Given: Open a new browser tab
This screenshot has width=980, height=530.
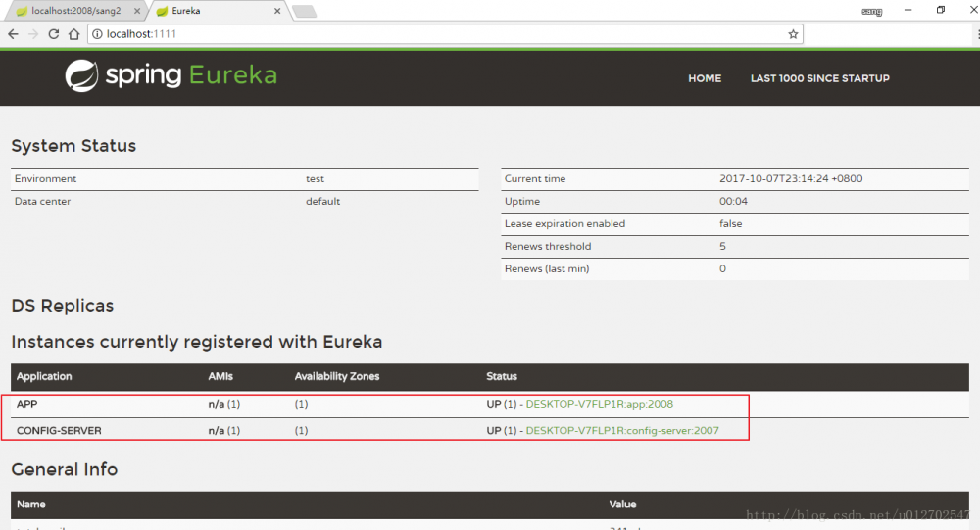Looking at the screenshot, I should tap(305, 11).
